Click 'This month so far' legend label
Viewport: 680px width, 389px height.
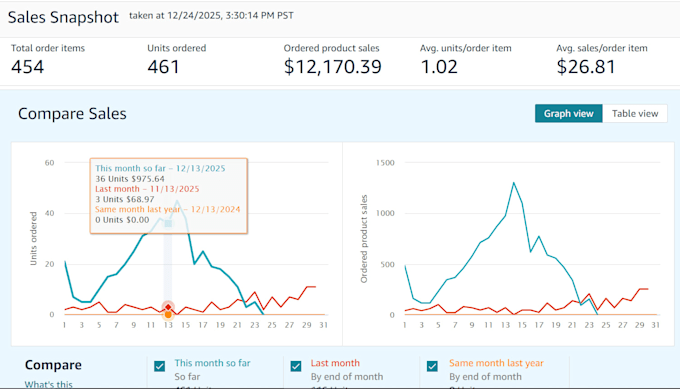click(x=212, y=363)
